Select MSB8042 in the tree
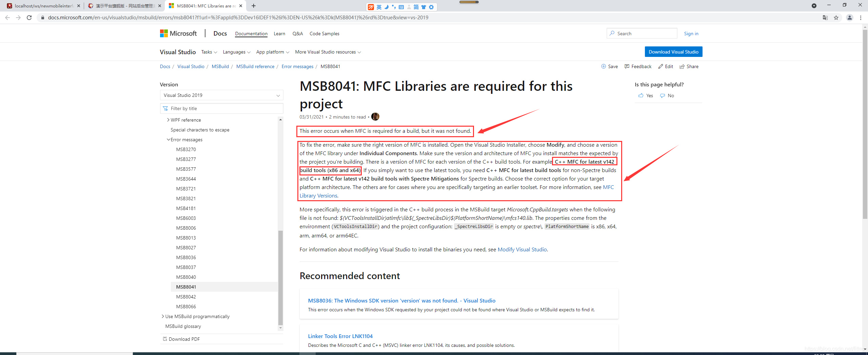Image resolution: width=868 pixels, height=355 pixels. pos(186,297)
